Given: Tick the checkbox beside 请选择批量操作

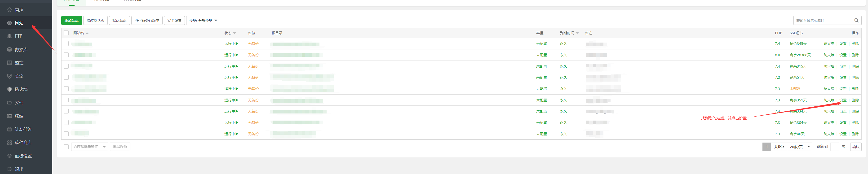Looking at the screenshot, I should tap(66, 147).
